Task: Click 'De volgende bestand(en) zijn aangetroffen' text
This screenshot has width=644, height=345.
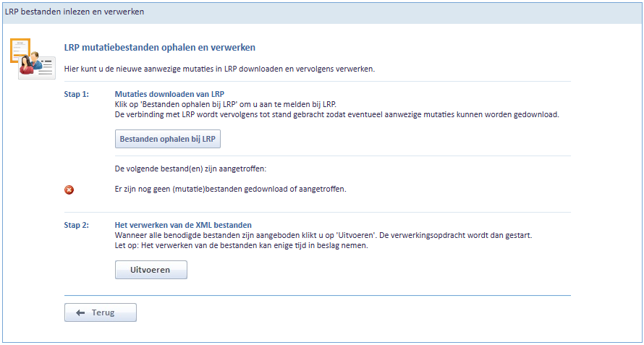Action: 191,169
